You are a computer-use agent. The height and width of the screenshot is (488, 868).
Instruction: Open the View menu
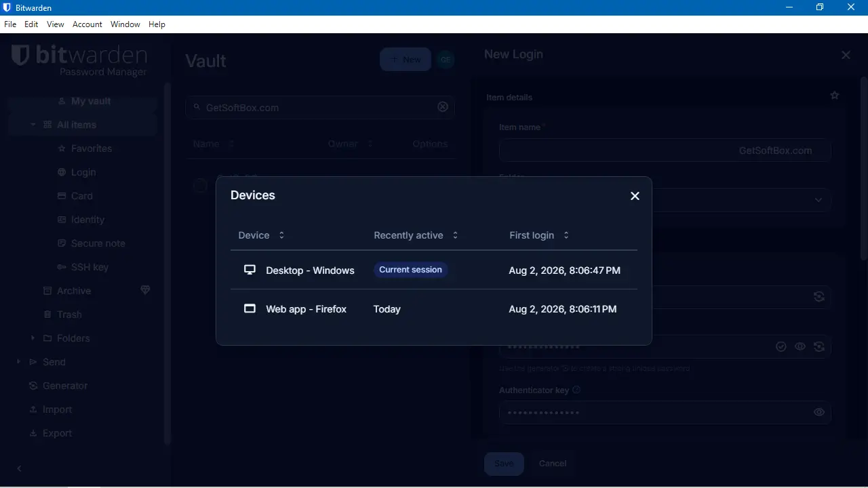(x=56, y=24)
